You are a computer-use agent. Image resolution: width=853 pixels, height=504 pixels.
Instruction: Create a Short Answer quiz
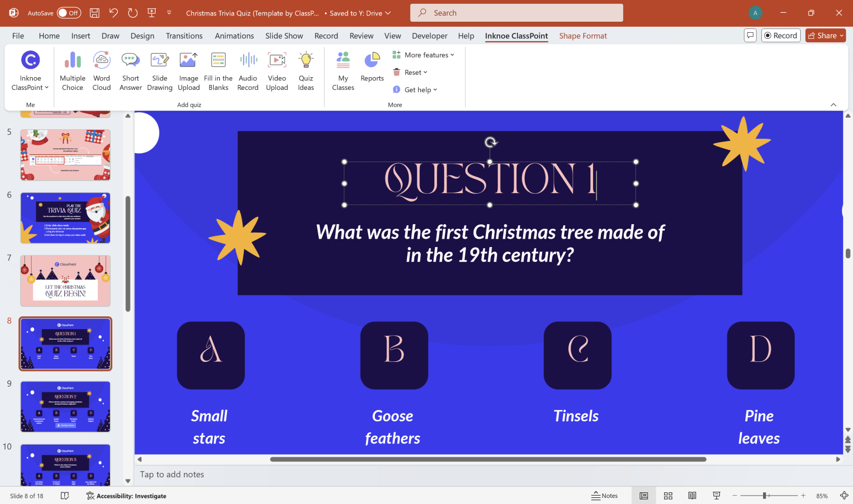point(131,70)
